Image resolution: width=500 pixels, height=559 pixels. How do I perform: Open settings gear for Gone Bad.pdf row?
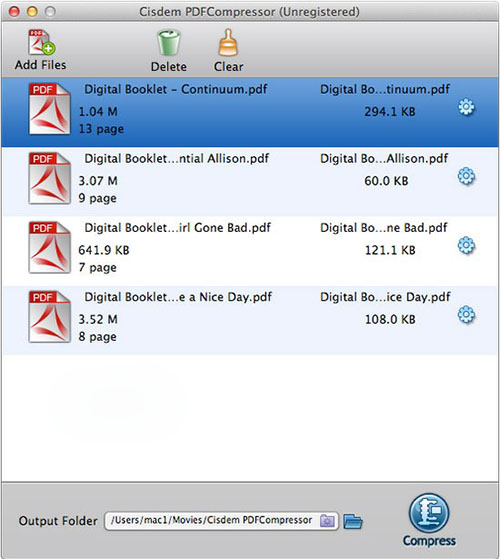466,246
